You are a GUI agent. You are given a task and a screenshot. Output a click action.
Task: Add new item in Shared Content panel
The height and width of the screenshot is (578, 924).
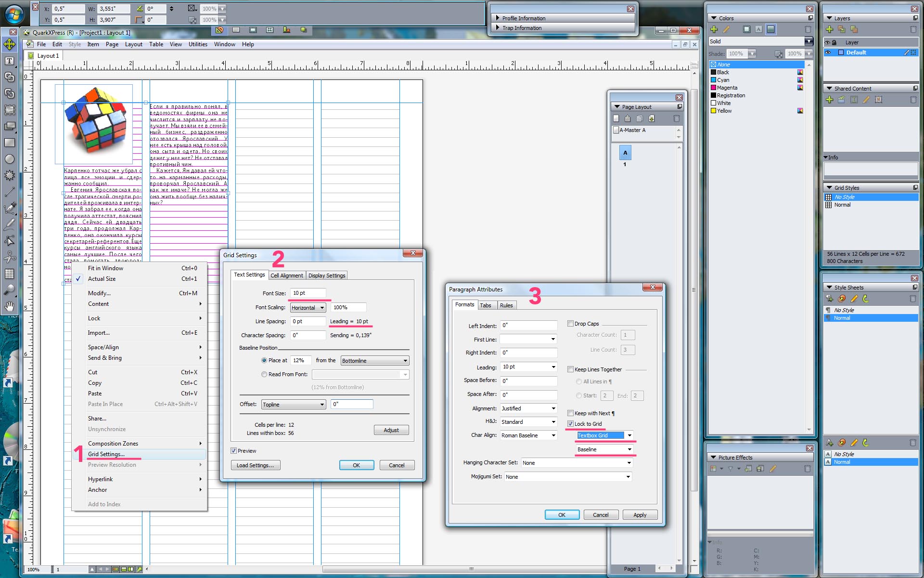tap(830, 100)
